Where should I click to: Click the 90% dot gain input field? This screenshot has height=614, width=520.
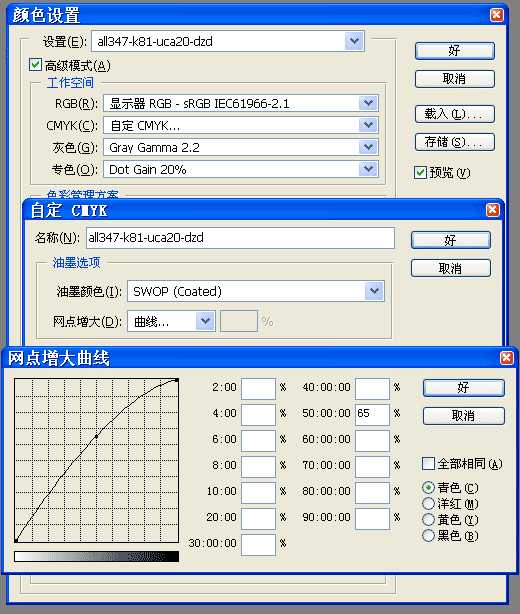click(x=372, y=518)
